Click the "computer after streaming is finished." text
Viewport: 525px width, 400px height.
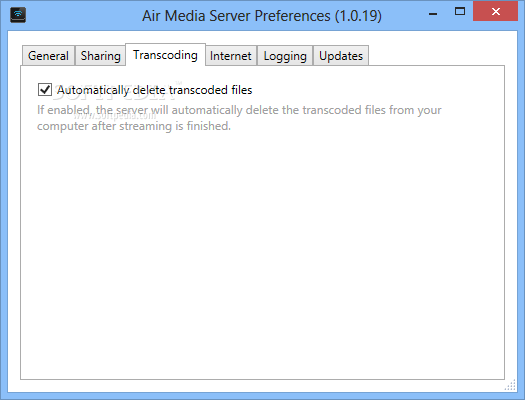[134, 126]
